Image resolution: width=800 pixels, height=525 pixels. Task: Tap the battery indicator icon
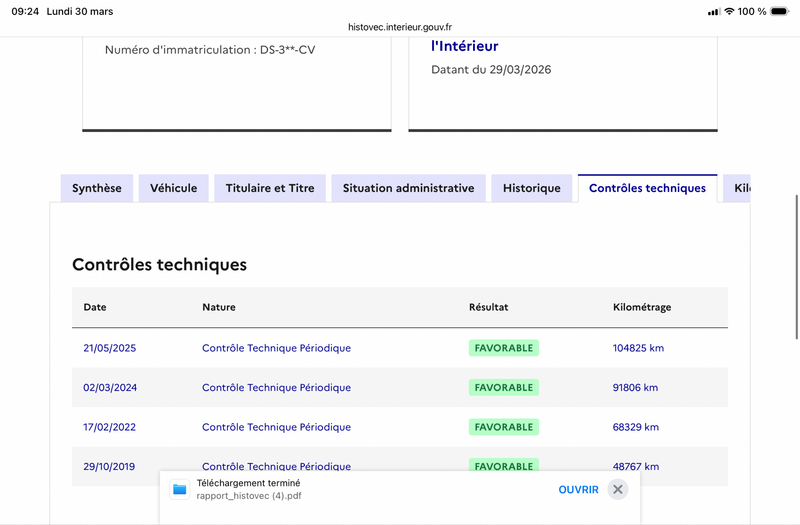pos(780,11)
